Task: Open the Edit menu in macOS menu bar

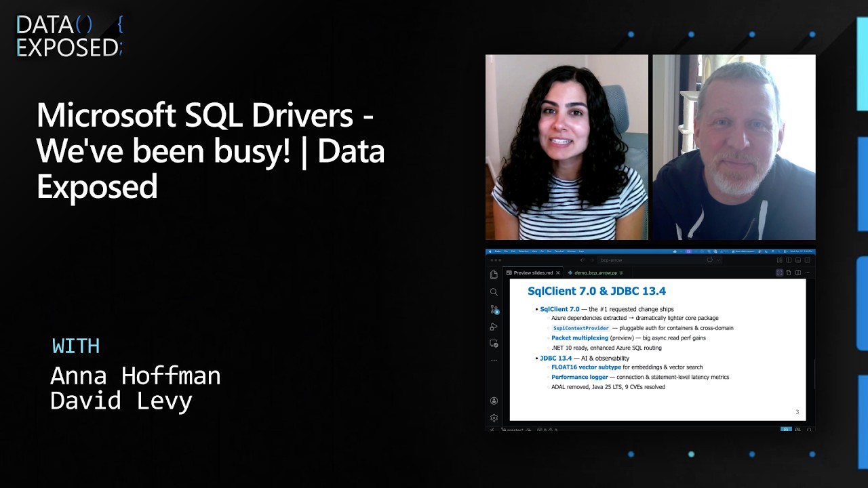Action: point(513,251)
